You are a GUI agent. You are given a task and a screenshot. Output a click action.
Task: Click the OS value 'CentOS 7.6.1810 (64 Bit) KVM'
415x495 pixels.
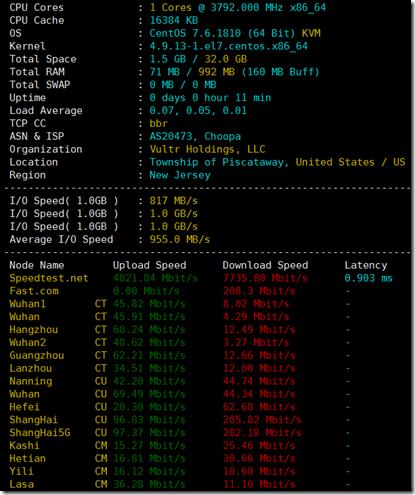click(235, 33)
